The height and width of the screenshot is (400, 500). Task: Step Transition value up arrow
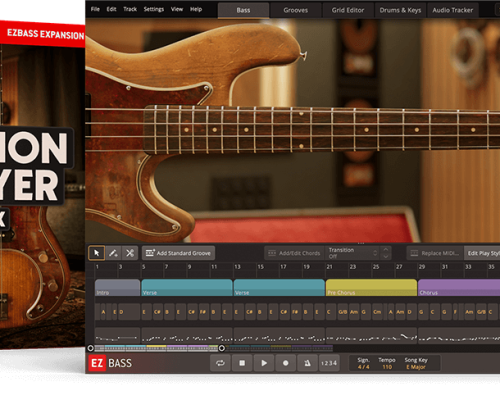(x=386, y=250)
